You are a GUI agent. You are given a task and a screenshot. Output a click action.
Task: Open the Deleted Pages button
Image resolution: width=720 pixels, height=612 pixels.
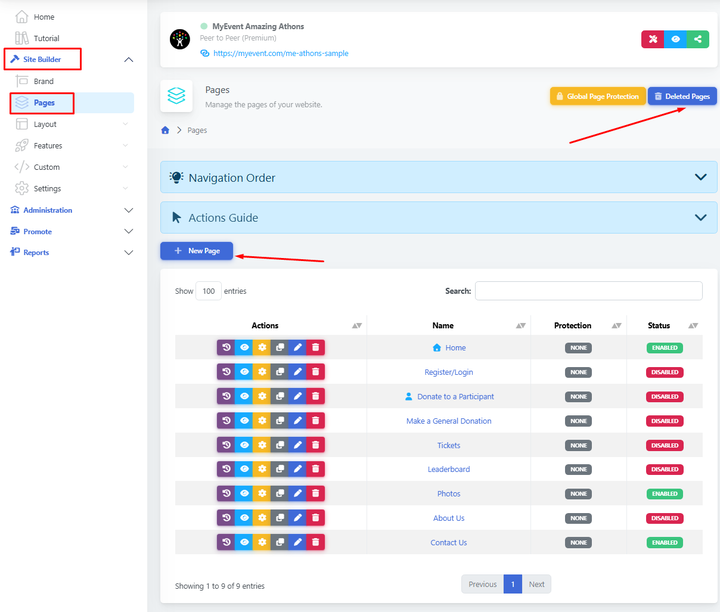tap(682, 96)
